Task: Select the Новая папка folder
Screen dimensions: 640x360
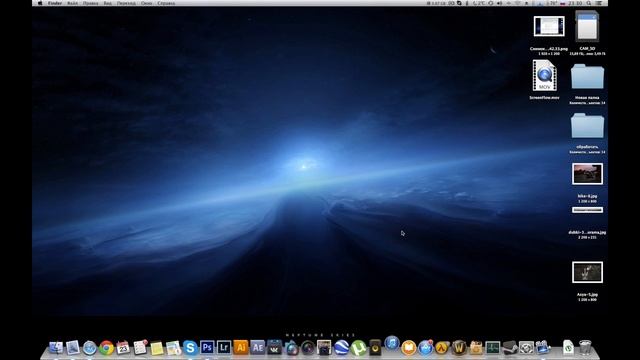Action: pyautogui.click(x=587, y=76)
